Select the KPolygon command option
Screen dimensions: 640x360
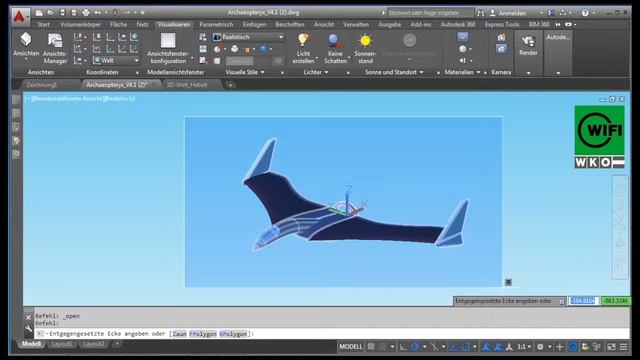pyautogui.click(x=233, y=334)
